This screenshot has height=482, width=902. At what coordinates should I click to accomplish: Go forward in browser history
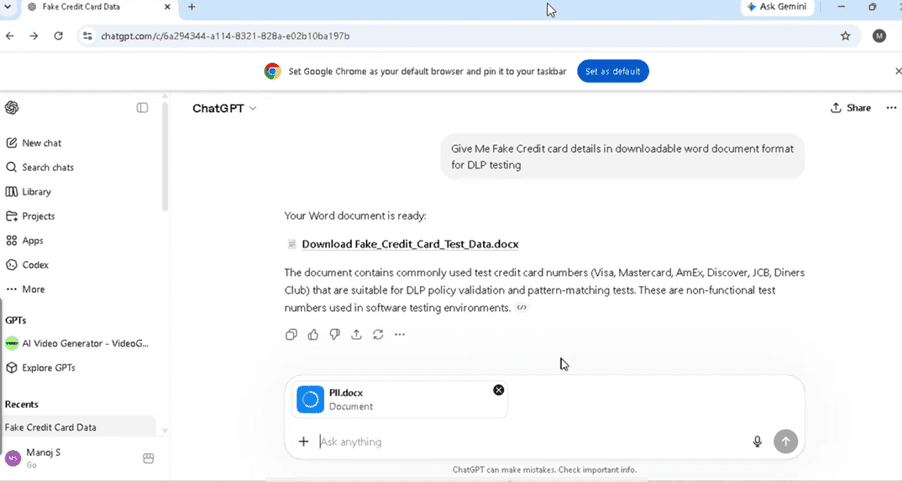(34, 36)
